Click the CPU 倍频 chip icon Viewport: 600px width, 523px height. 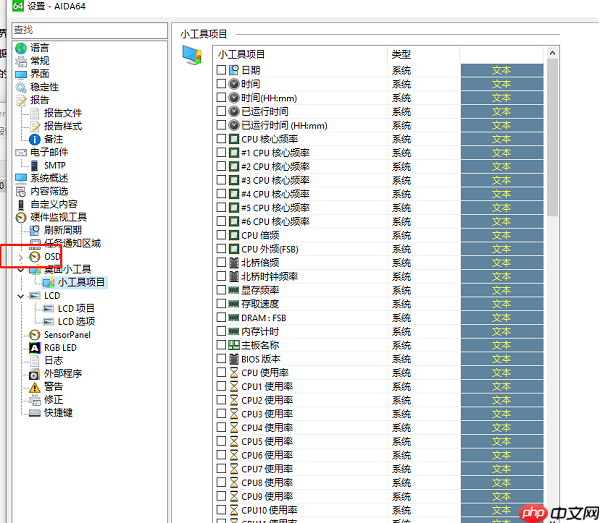click(234, 235)
